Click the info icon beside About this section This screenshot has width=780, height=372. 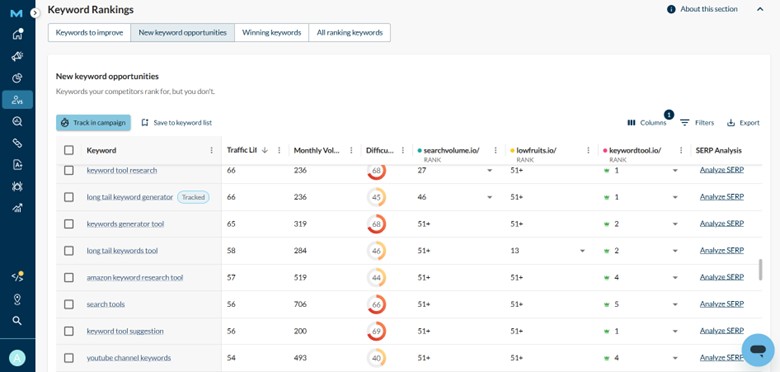(x=671, y=9)
